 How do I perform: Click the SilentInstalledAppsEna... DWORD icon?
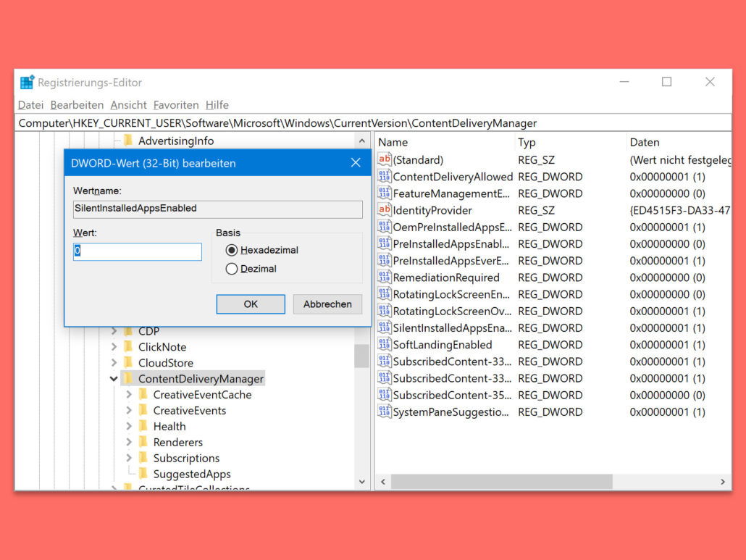[385, 327]
